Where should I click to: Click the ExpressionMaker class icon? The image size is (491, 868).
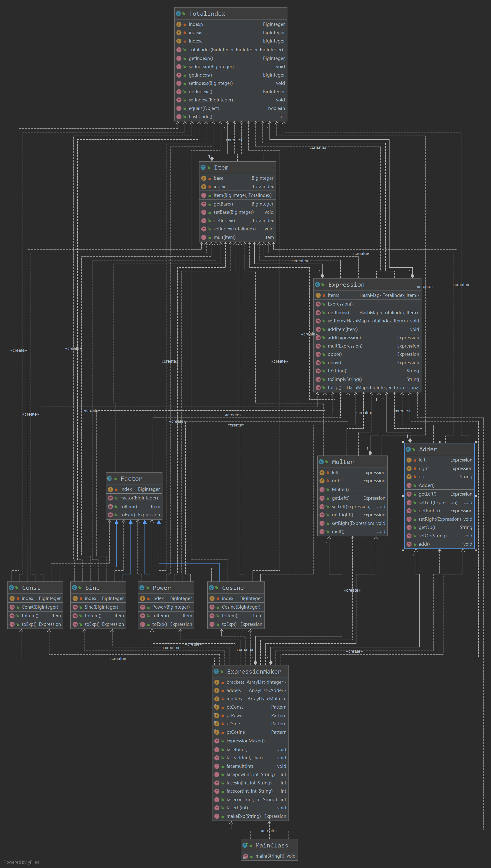[x=216, y=671]
